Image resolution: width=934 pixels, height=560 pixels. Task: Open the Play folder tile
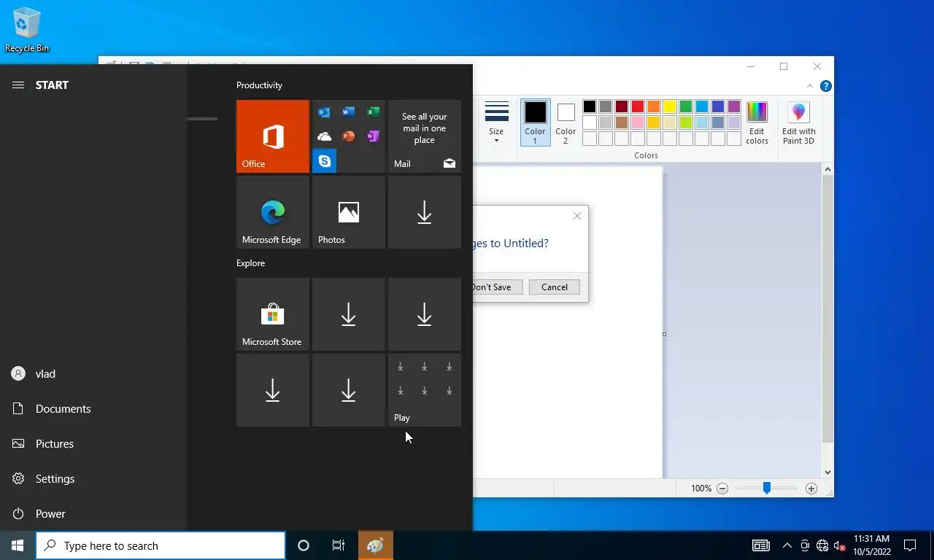click(x=425, y=390)
